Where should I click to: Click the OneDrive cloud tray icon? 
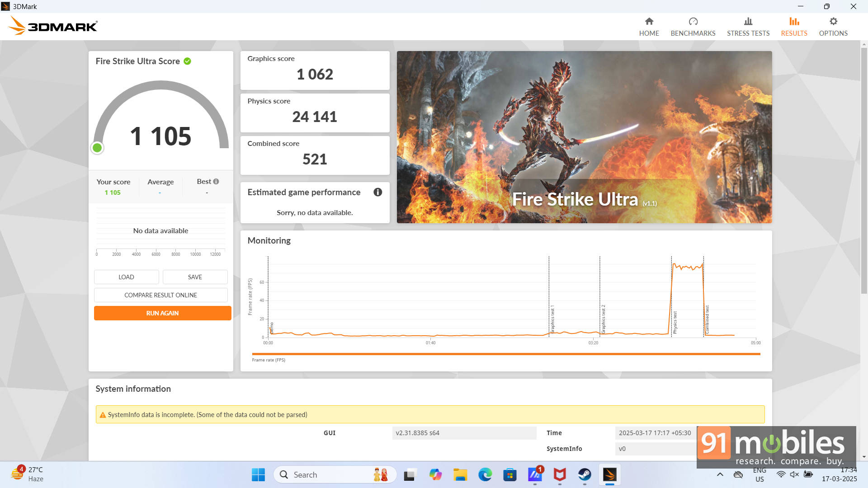pyautogui.click(x=738, y=474)
